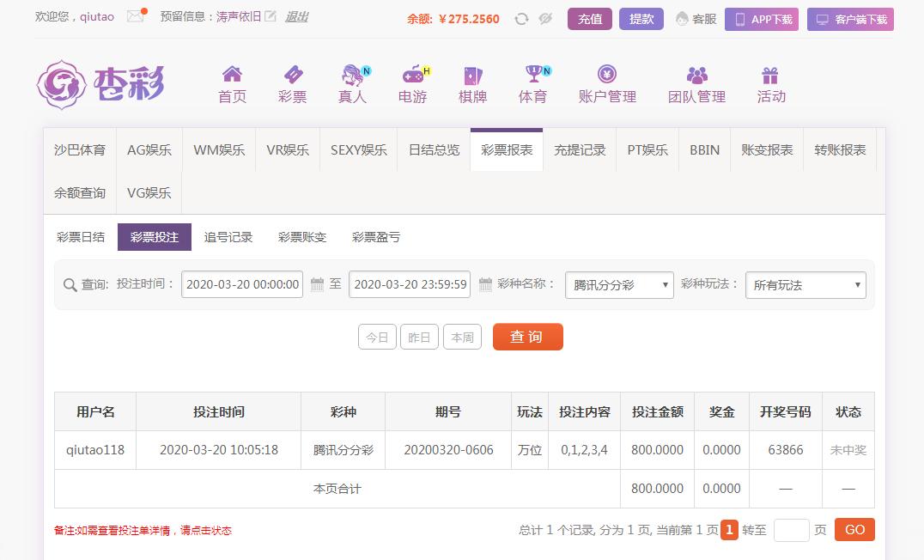Open start date calendar icon
The height and width of the screenshot is (560, 924).
(317, 284)
